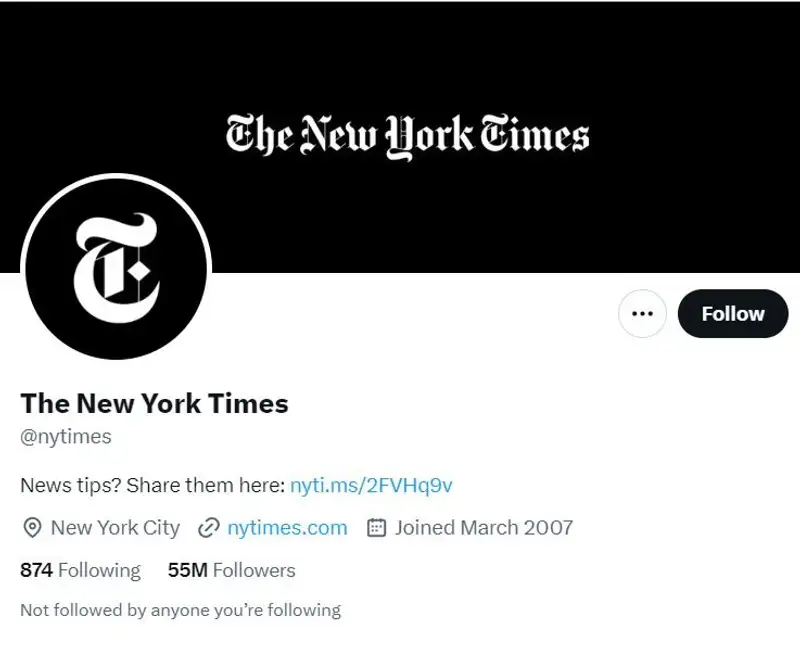
Task: Click 'Not followed by anyone you're following'
Action: coord(180,610)
